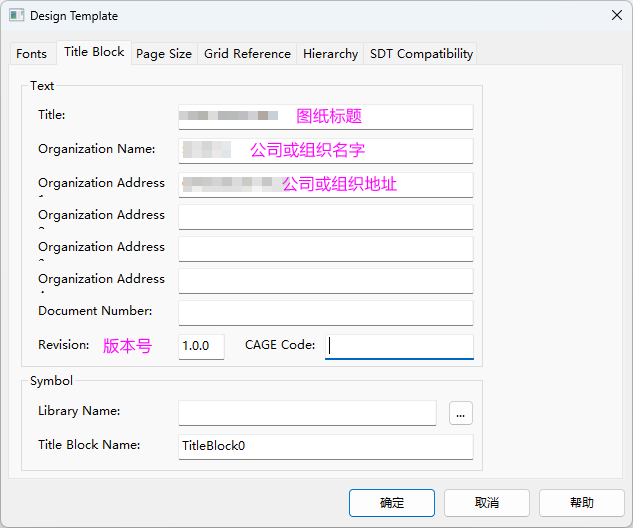Switch to SDT Compatibility tab

(x=421, y=54)
